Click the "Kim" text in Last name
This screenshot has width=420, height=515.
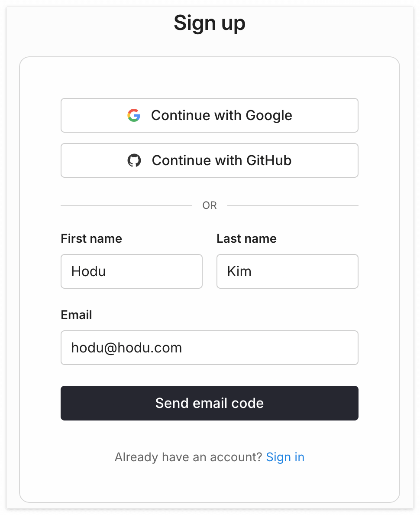click(239, 271)
